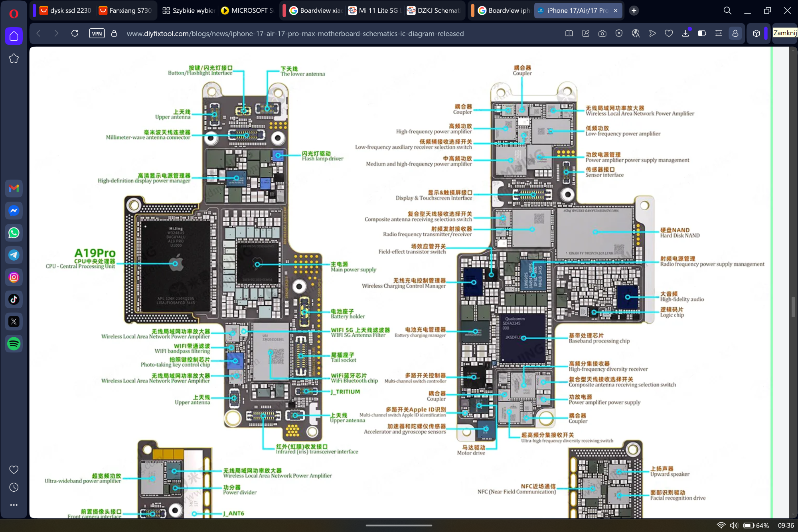Expand the tab search magnifier
The height and width of the screenshot is (532, 798).
point(727,11)
